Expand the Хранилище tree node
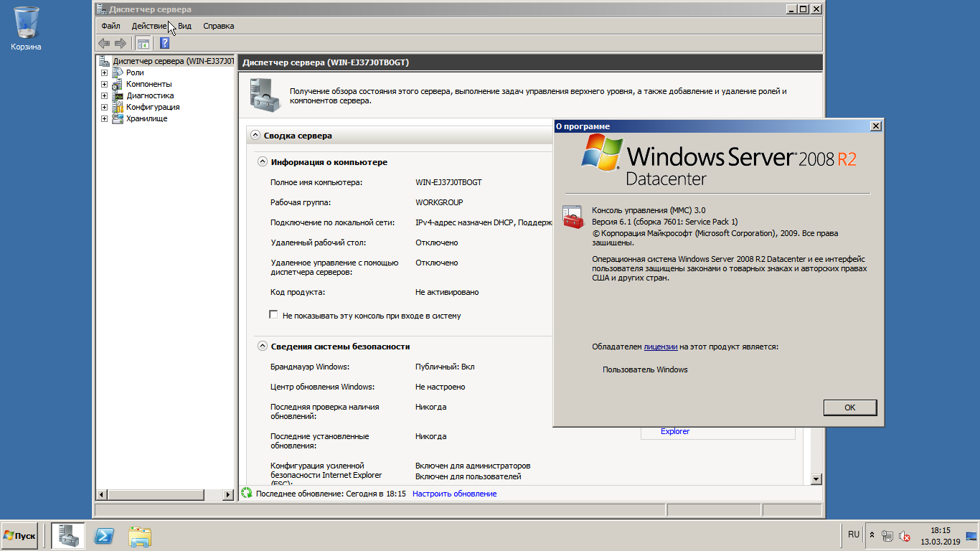 [x=104, y=118]
